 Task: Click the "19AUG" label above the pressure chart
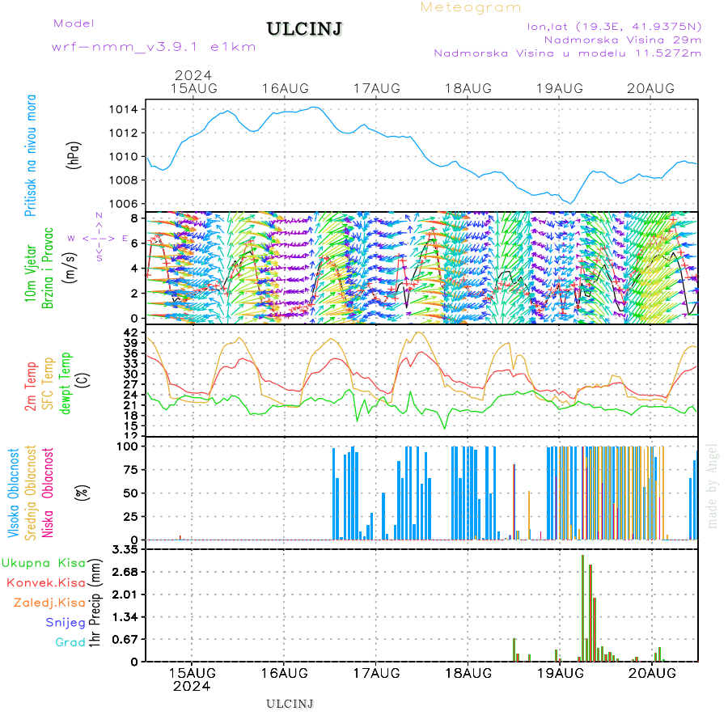560,88
